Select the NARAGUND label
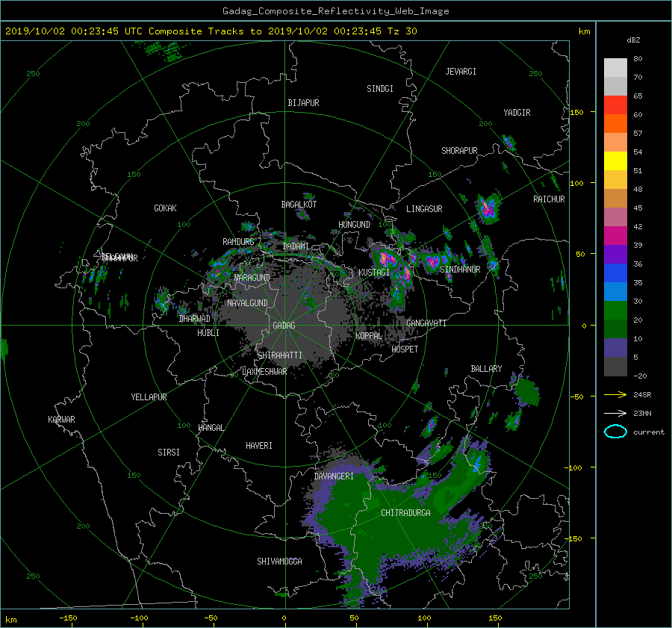 (x=252, y=278)
